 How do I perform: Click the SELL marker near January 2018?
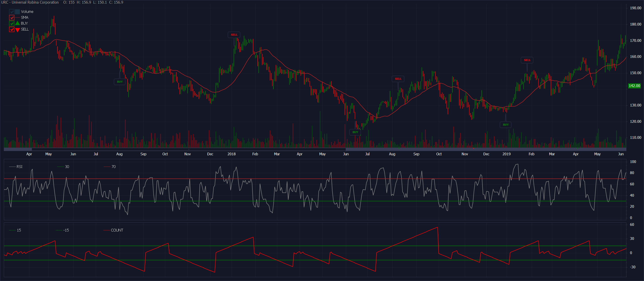[x=234, y=35]
